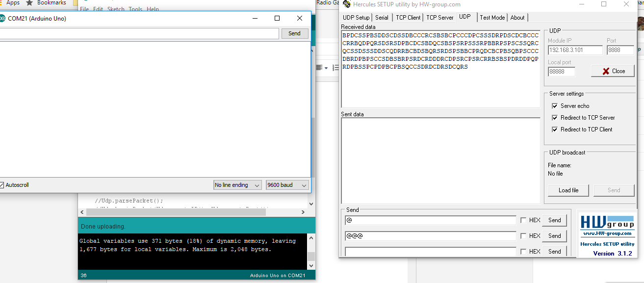Click text alignment icon behind serial monitor
Screen dimensions: 644x283
coord(319,68)
